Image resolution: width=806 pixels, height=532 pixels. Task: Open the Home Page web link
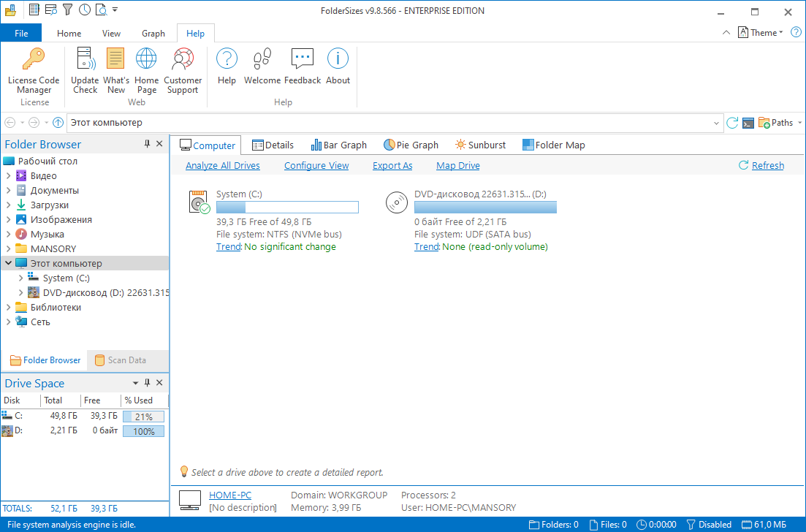click(146, 71)
